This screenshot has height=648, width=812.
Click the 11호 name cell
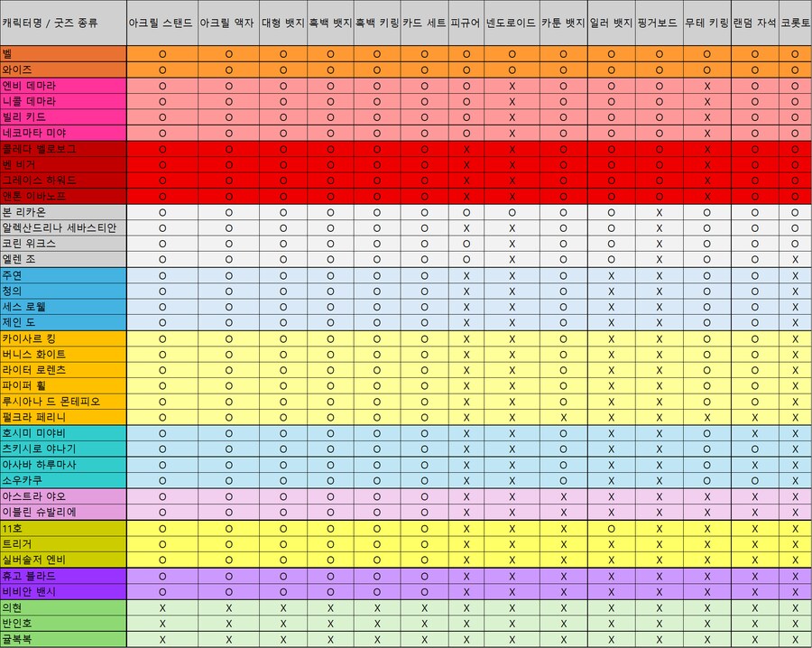pos(63,528)
